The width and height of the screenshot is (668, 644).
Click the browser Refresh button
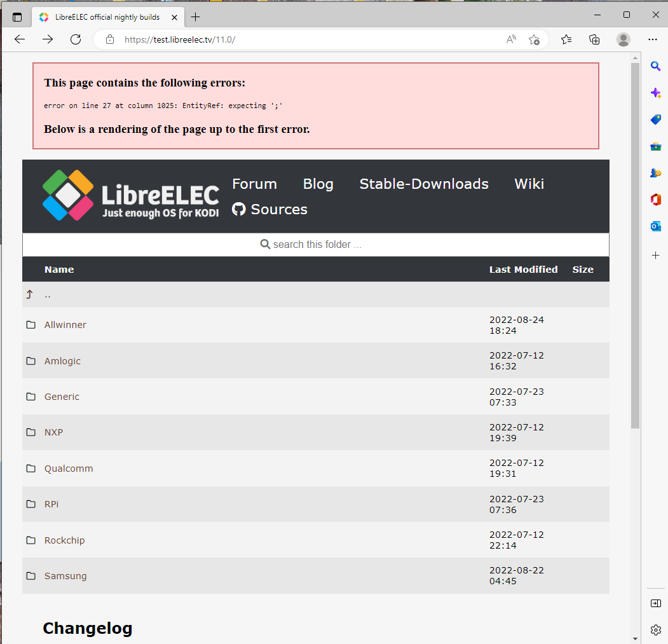pyautogui.click(x=76, y=39)
